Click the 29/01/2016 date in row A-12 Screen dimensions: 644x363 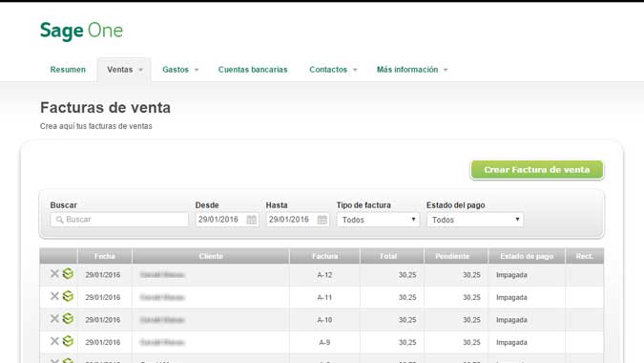[x=103, y=275]
